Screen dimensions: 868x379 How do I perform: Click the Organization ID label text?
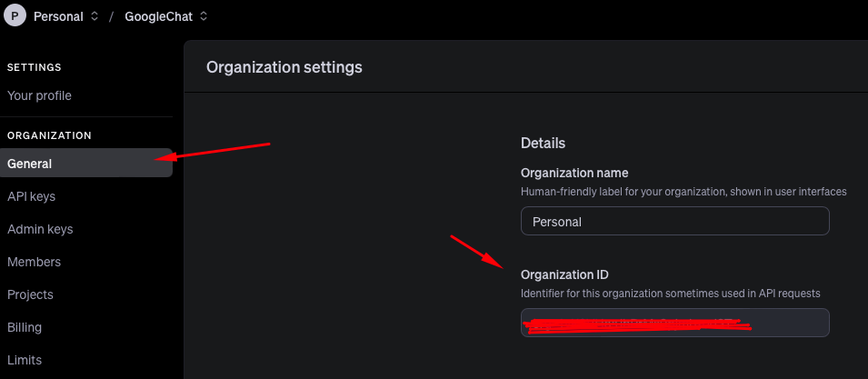tap(564, 274)
